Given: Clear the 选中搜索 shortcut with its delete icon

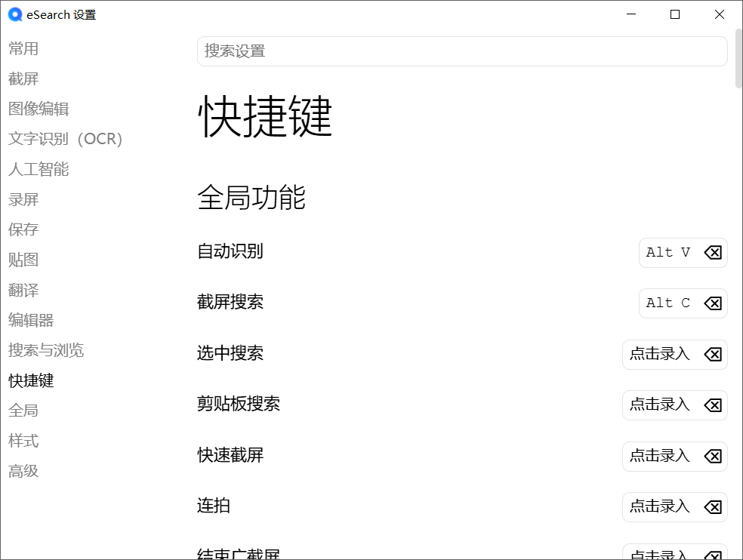Looking at the screenshot, I should point(713,355).
